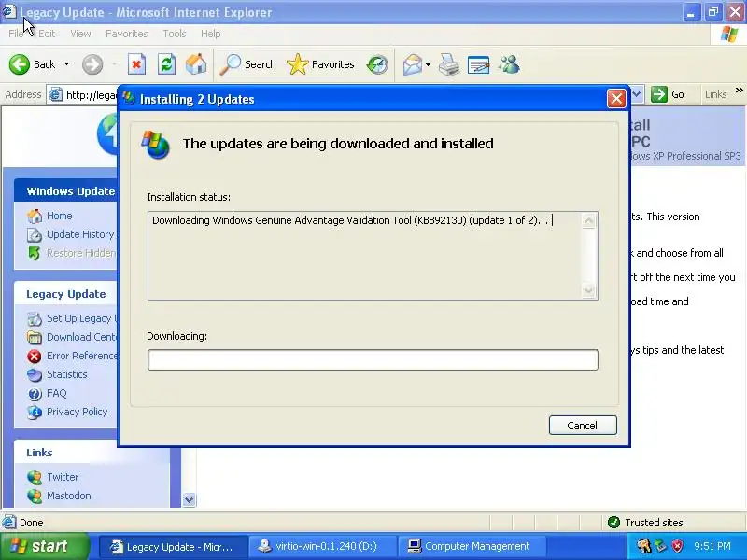Expand the Links toolbar chevron
Image resolution: width=747 pixels, height=560 pixels.
pyautogui.click(x=739, y=90)
